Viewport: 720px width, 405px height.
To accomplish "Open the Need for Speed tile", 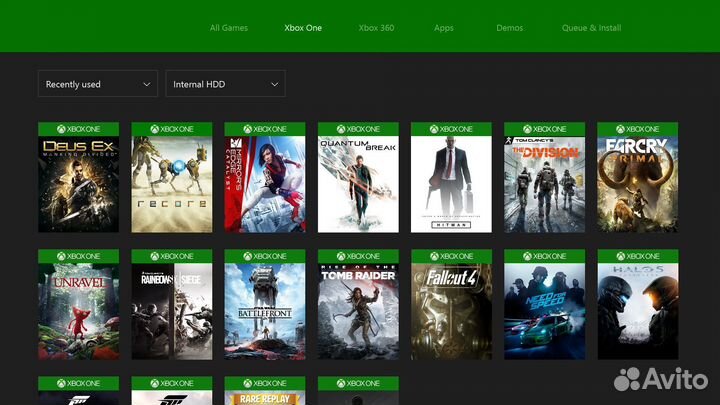I will [x=545, y=304].
